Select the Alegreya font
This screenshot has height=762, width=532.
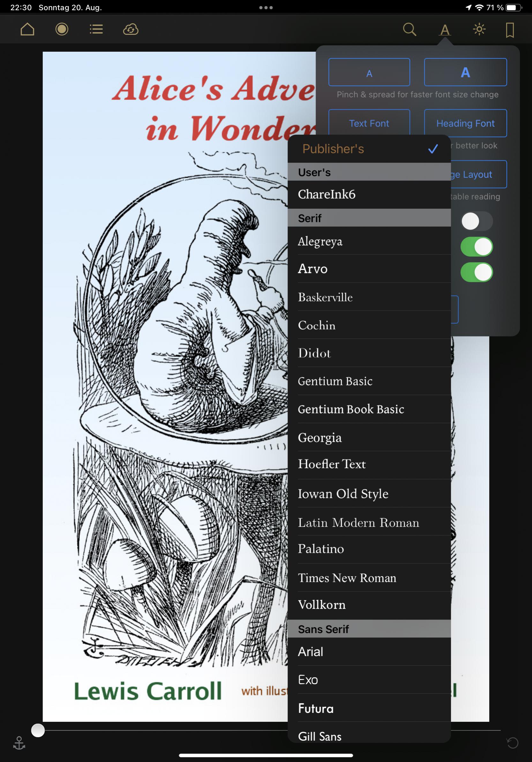(x=369, y=241)
